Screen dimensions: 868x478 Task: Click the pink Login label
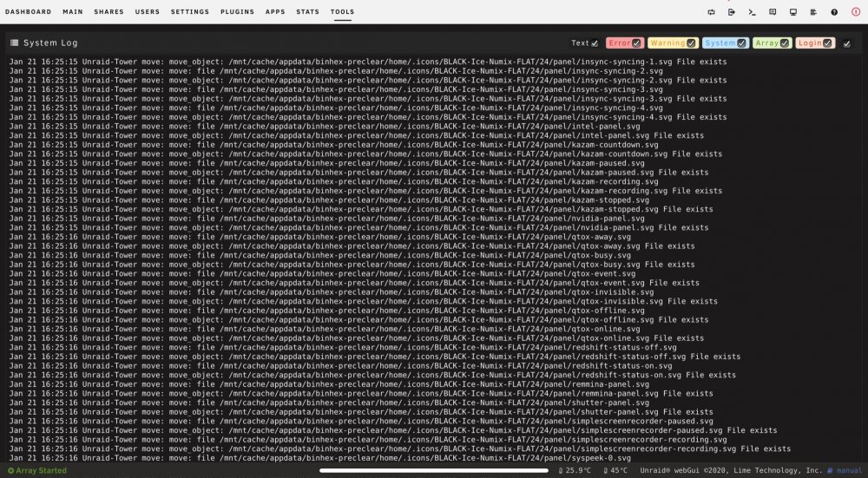[x=810, y=43]
